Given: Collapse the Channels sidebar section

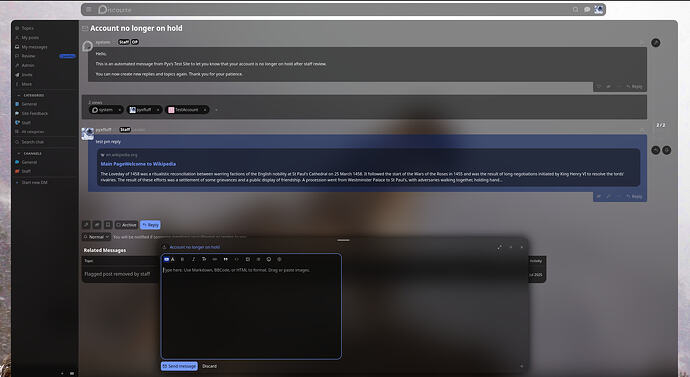Looking at the screenshot, I should (29, 154).
